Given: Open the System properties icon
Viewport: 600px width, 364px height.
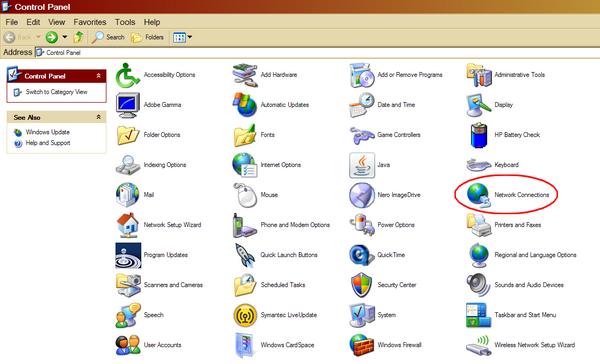Looking at the screenshot, I should pos(362,315).
